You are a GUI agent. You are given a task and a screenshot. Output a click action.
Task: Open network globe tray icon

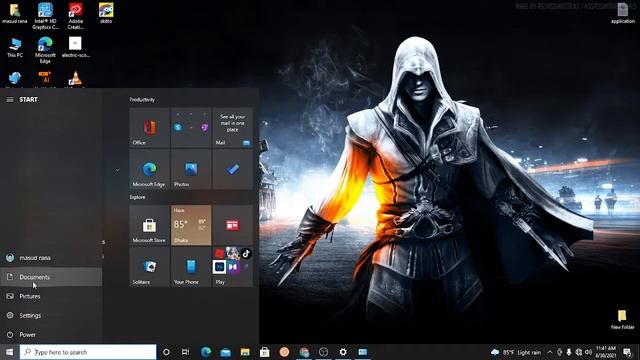point(578,352)
